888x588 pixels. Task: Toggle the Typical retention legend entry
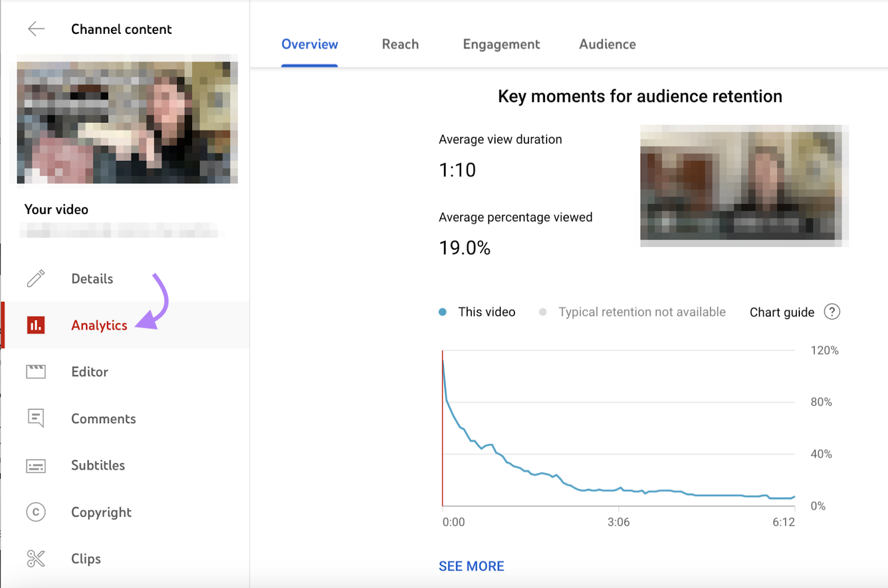tap(642, 312)
